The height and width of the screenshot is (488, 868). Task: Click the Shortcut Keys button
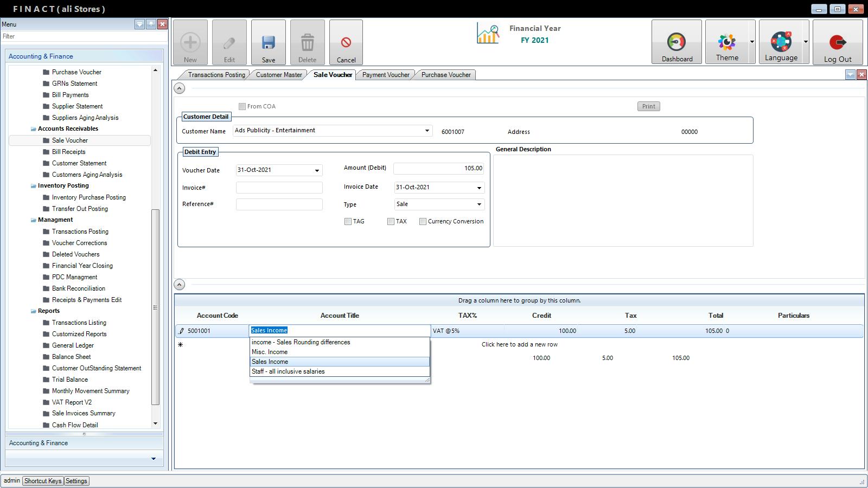[x=43, y=481]
